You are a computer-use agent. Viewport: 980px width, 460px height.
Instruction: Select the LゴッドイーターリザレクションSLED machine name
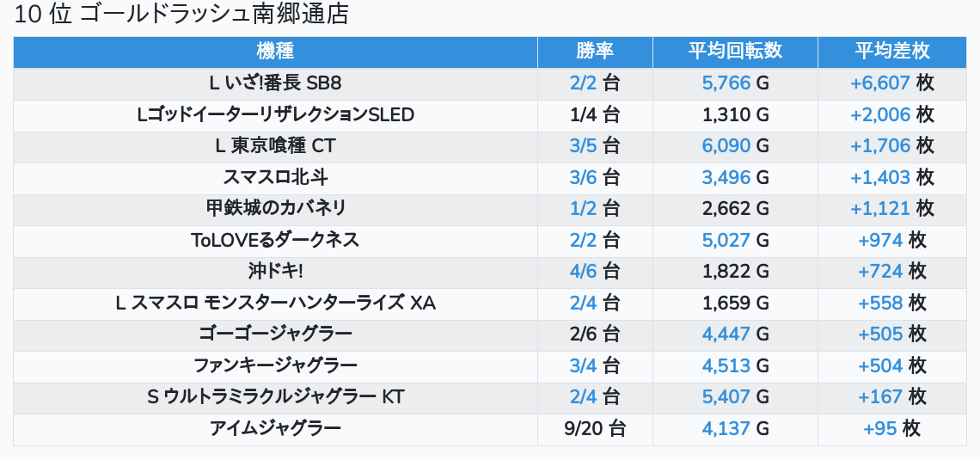coord(275,115)
